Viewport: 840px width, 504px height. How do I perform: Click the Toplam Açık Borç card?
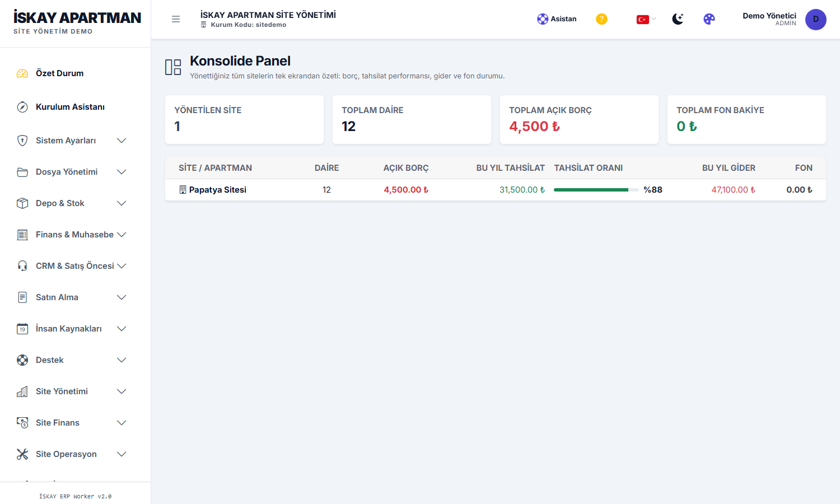pyautogui.click(x=579, y=119)
